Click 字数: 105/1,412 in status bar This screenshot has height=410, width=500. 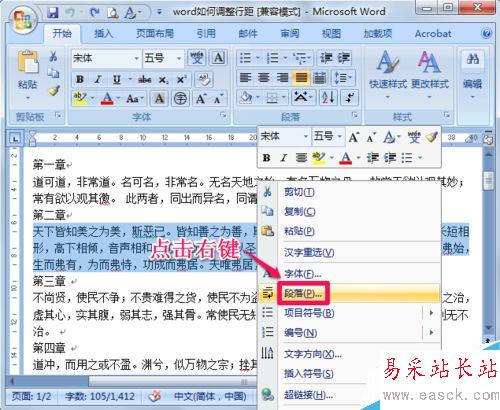(100, 396)
